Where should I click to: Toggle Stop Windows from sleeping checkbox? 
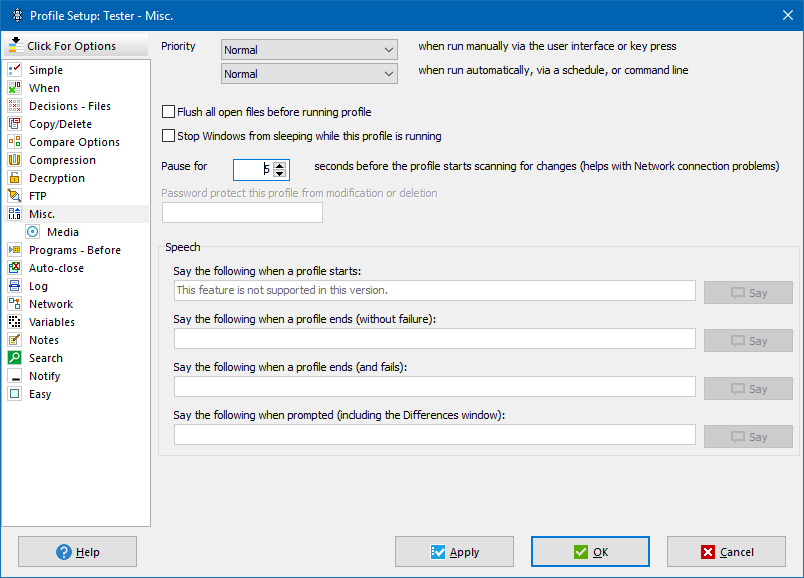pos(168,136)
